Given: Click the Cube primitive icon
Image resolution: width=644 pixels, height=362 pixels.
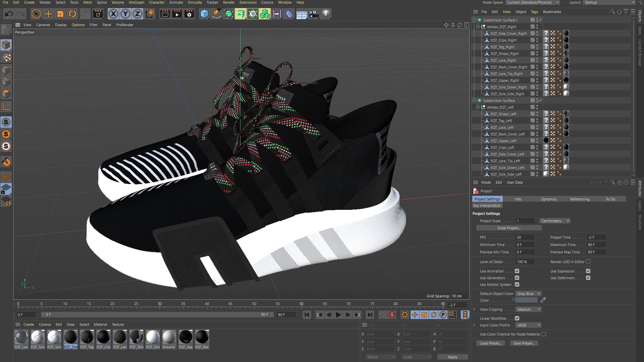Looking at the screenshot, I should pos(204,14).
